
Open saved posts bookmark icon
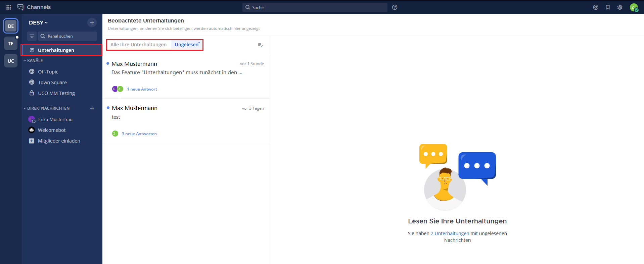pyautogui.click(x=607, y=7)
